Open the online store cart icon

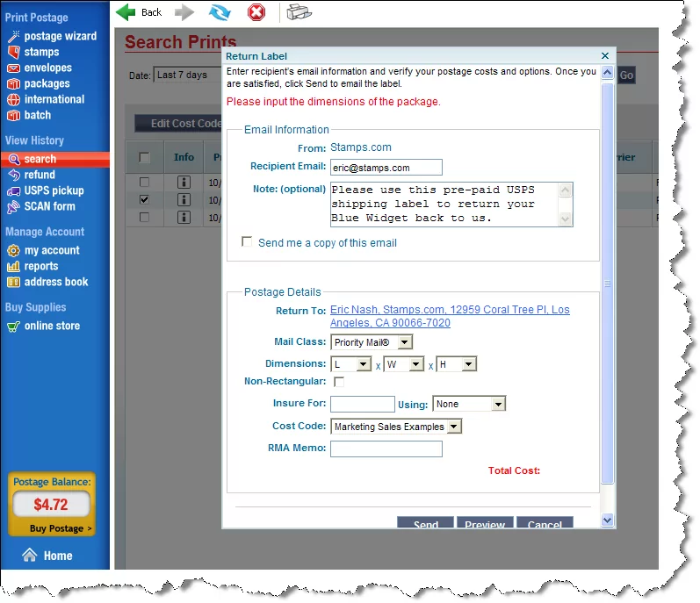point(13,327)
